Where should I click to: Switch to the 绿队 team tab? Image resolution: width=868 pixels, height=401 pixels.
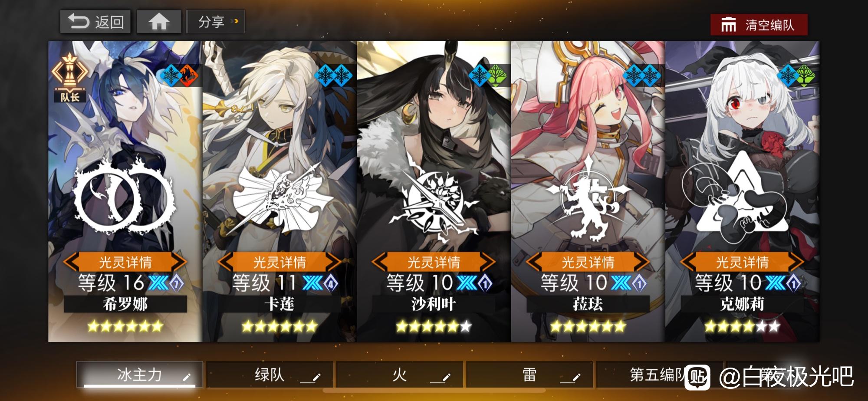pos(270,374)
